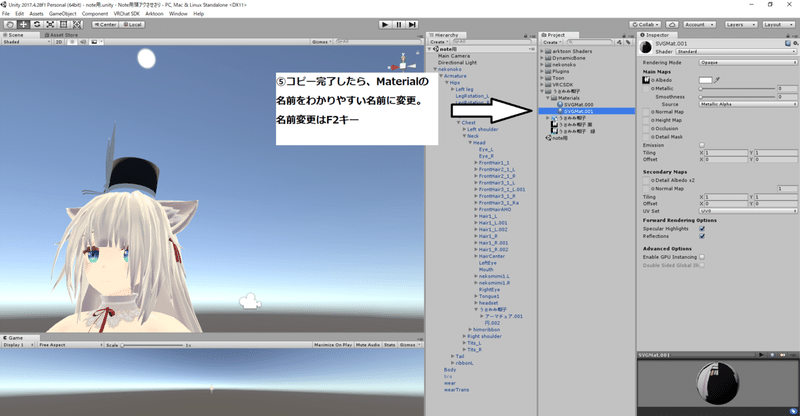Click the Albedo eyedropper icon

click(717, 80)
